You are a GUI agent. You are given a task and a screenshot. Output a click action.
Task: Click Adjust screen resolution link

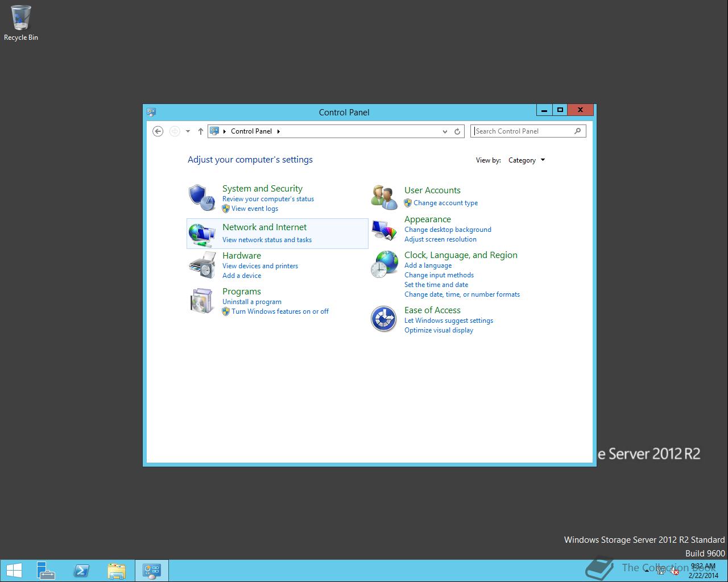click(x=440, y=239)
